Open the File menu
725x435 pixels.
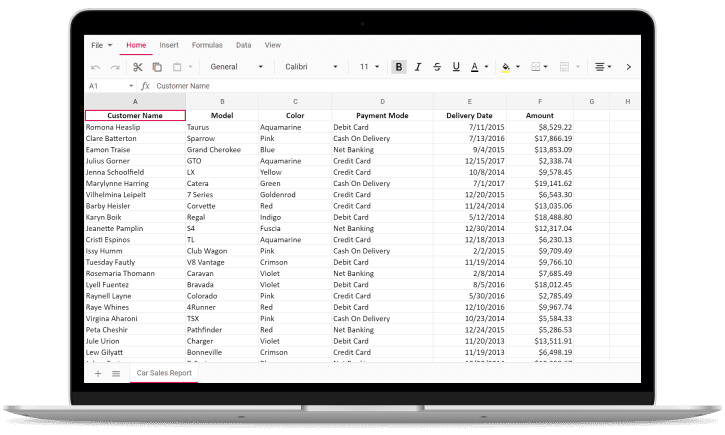[x=101, y=45]
